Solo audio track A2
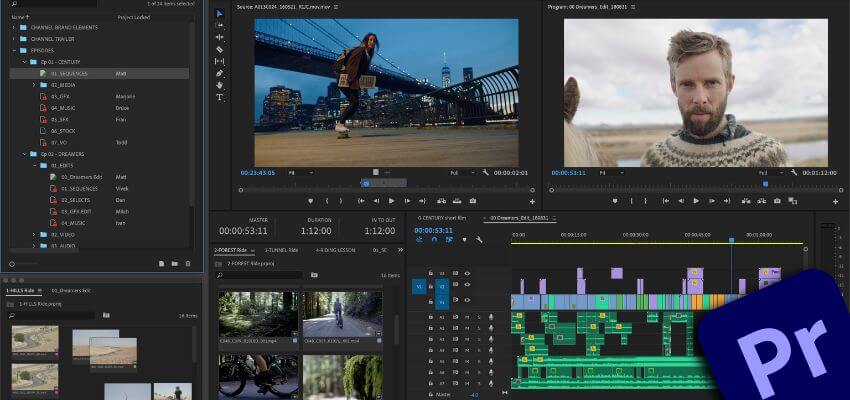The image size is (850, 400). [479, 327]
